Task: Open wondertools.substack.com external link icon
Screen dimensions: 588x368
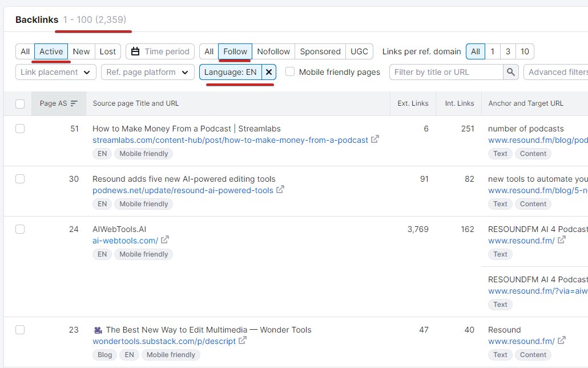Action: (x=243, y=341)
